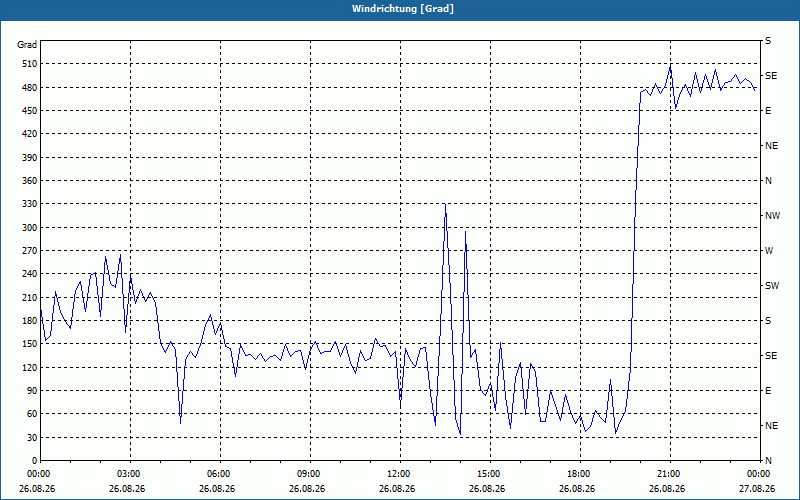Click the 26.08.26 date under 06:00
The height and width of the screenshot is (500, 800).
coord(217,489)
